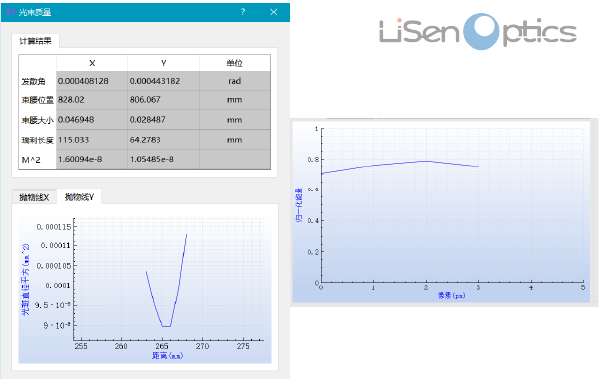Click the peak of the normalized curve
Viewport: 600px width, 381px height.
tap(426, 161)
